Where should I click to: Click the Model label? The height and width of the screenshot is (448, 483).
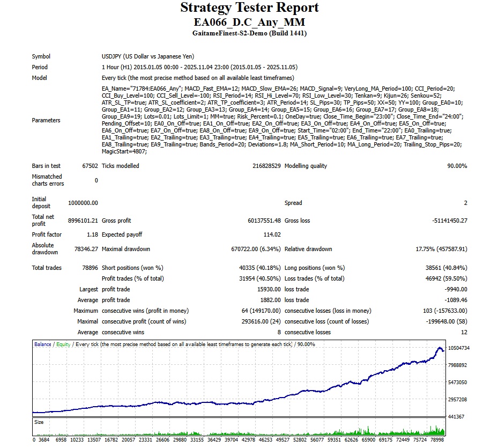pyautogui.click(x=40, y=78)
